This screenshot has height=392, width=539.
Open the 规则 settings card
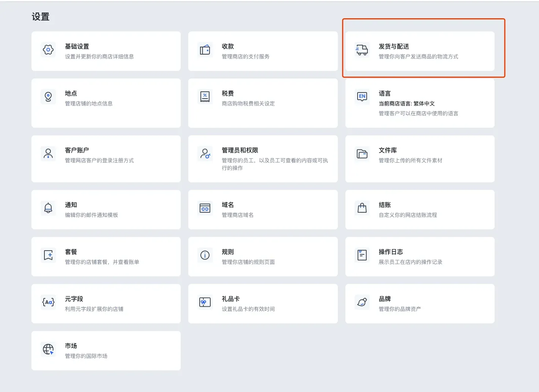[263, 257]
